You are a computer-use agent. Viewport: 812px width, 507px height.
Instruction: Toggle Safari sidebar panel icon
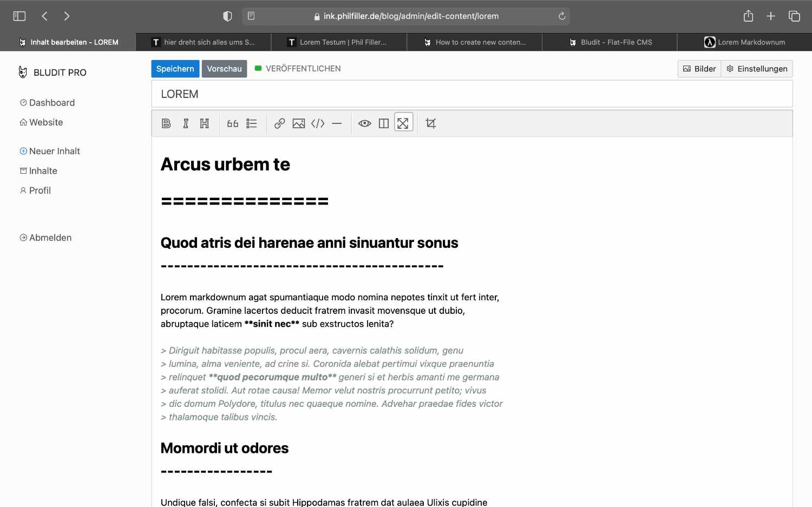pos(19,16)
